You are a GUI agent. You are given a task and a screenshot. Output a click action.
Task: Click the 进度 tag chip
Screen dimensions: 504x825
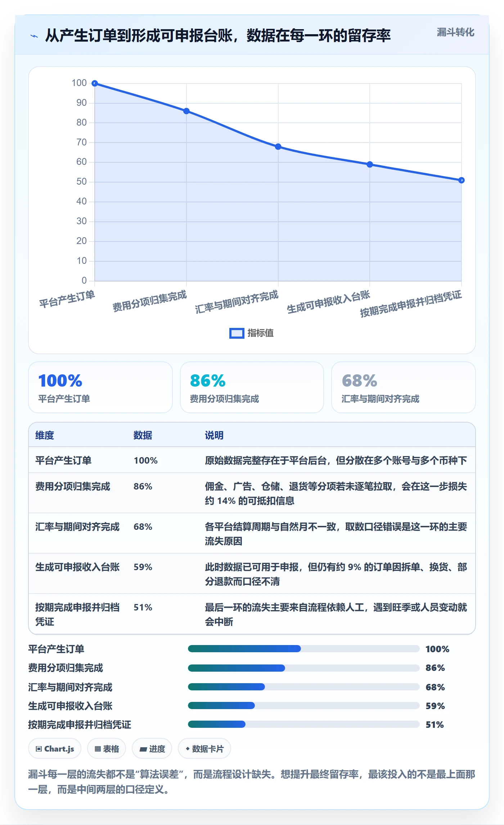(x=152, y=749)
